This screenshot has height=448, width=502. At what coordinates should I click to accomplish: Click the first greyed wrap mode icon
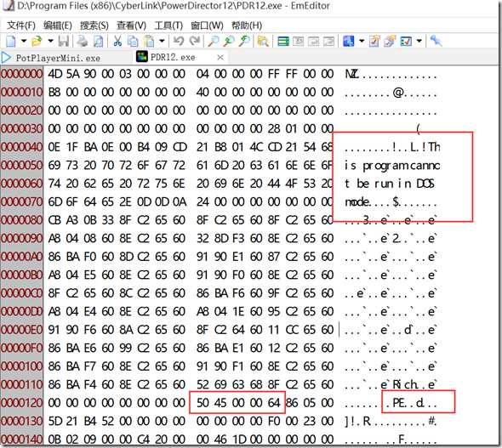click(299, 41)
